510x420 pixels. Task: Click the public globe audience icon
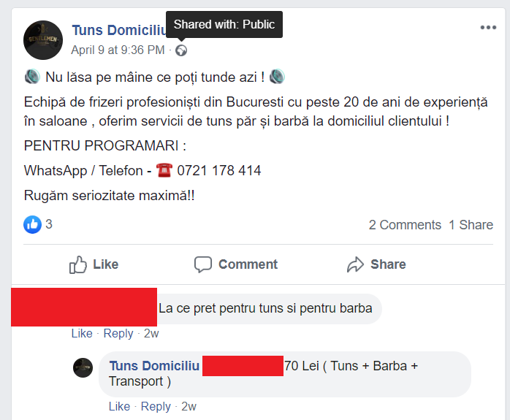click(181, 50)
